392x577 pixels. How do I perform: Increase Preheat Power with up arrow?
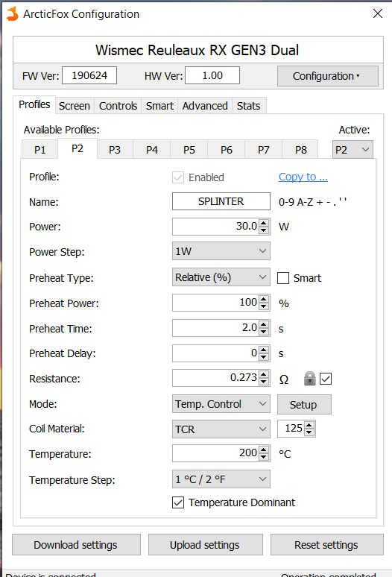click(x=264, y=299)
